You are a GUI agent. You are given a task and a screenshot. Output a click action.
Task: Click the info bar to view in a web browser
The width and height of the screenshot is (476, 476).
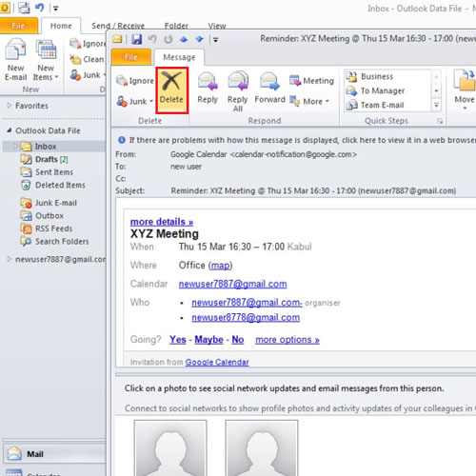(297, 140)
